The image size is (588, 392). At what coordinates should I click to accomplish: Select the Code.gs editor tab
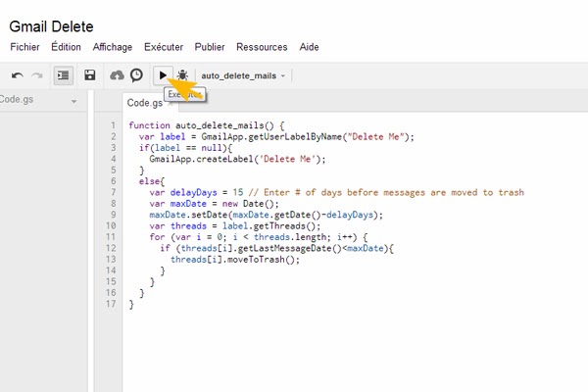pos(145,103)
